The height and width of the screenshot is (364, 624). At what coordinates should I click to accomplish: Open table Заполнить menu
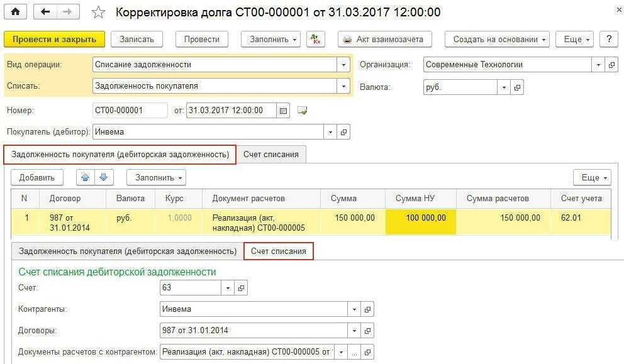click(157, 177)
